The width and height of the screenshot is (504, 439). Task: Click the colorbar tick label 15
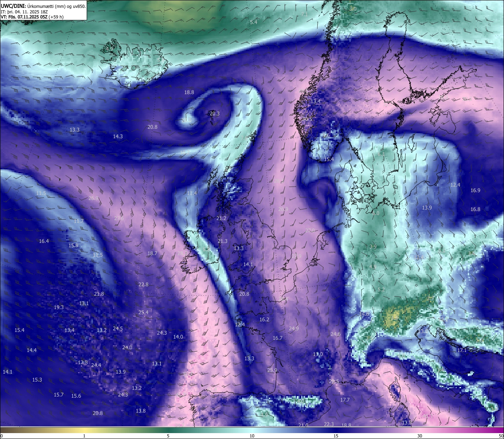point(336,436)
